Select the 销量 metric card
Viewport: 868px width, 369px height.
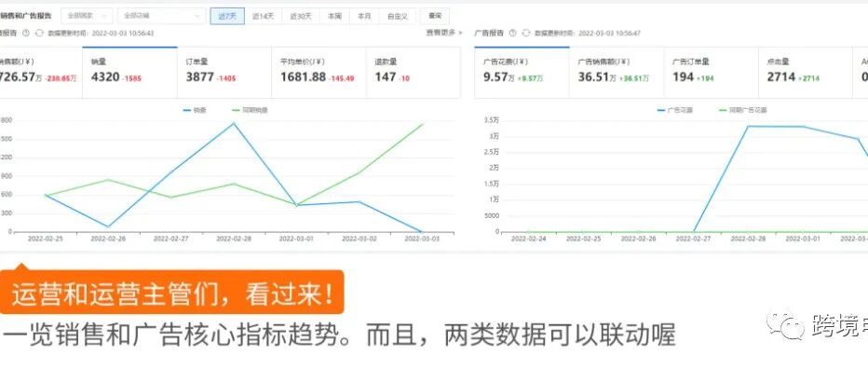(130, 73)
